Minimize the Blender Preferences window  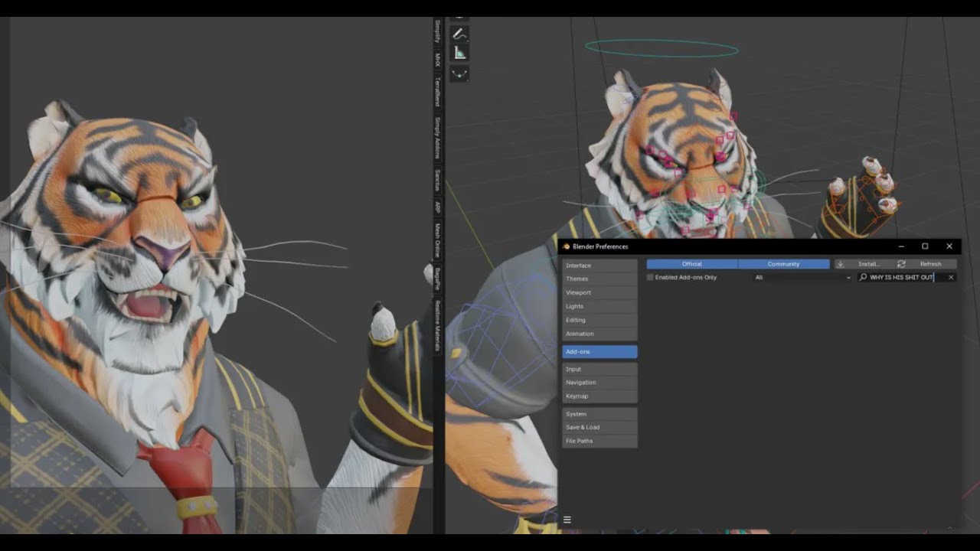coord(901,246)
